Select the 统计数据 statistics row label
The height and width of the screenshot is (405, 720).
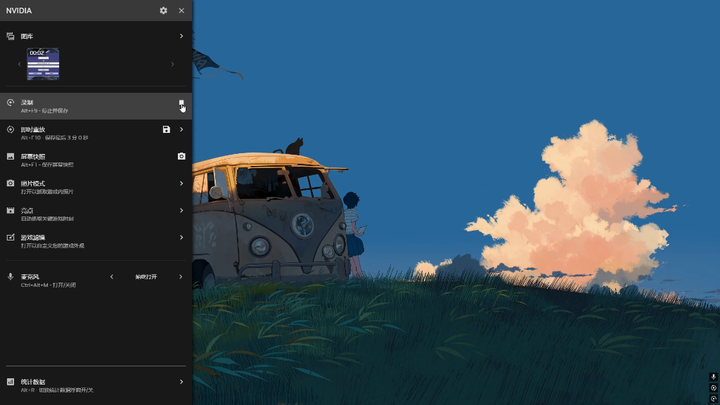pyautogui.click(x=33, y=382)
